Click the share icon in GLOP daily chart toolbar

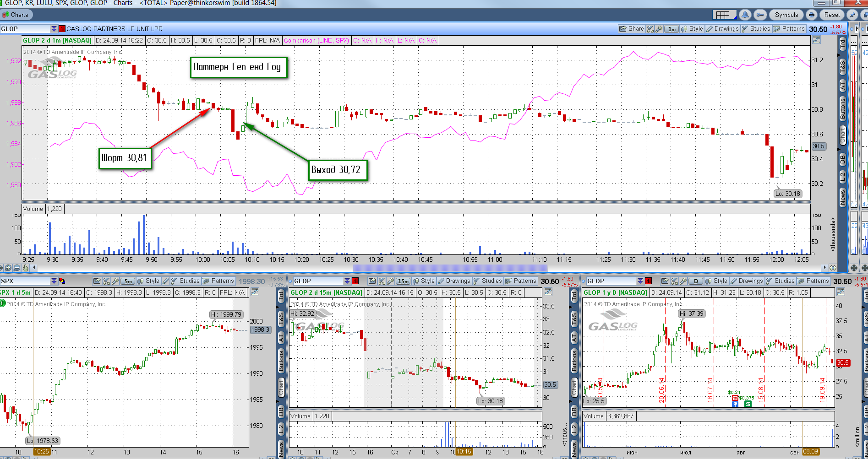[x=665, y=281]
